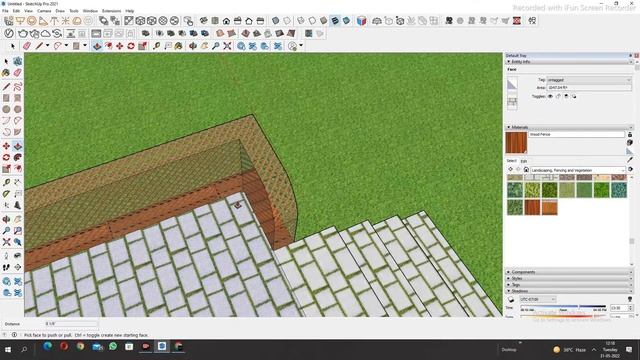Open the materials Details arrow menu
The width and height of the screenshot is (640, 360).
tap(631, 169)
